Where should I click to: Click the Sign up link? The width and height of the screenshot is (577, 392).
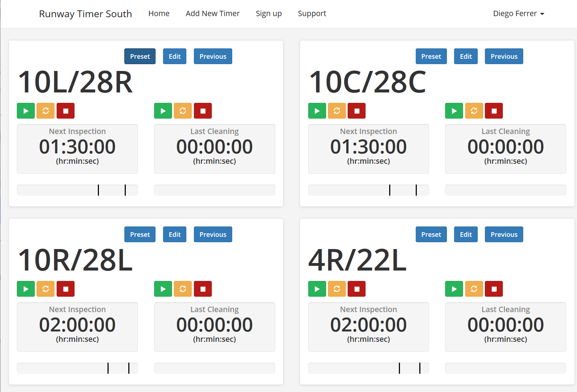268,14
